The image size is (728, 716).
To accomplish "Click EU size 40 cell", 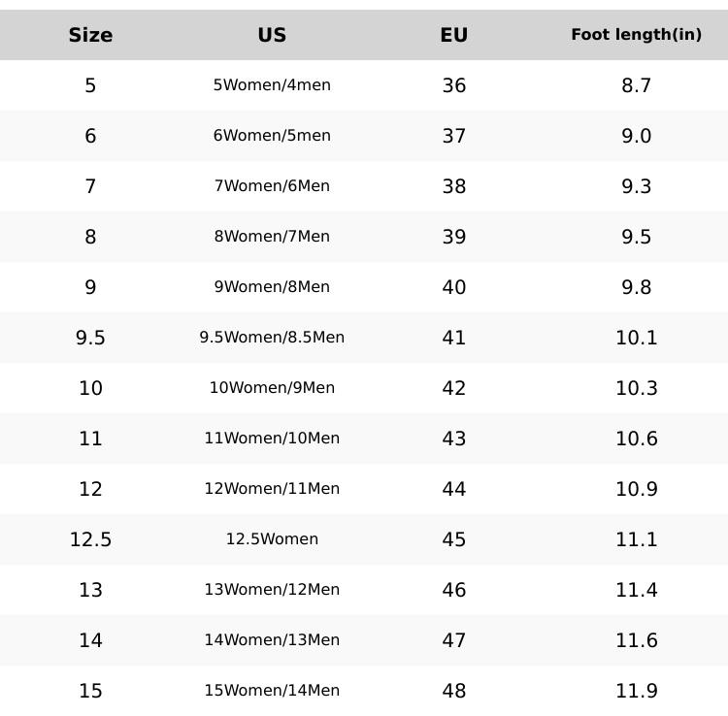I will click(x=453, y=287).
